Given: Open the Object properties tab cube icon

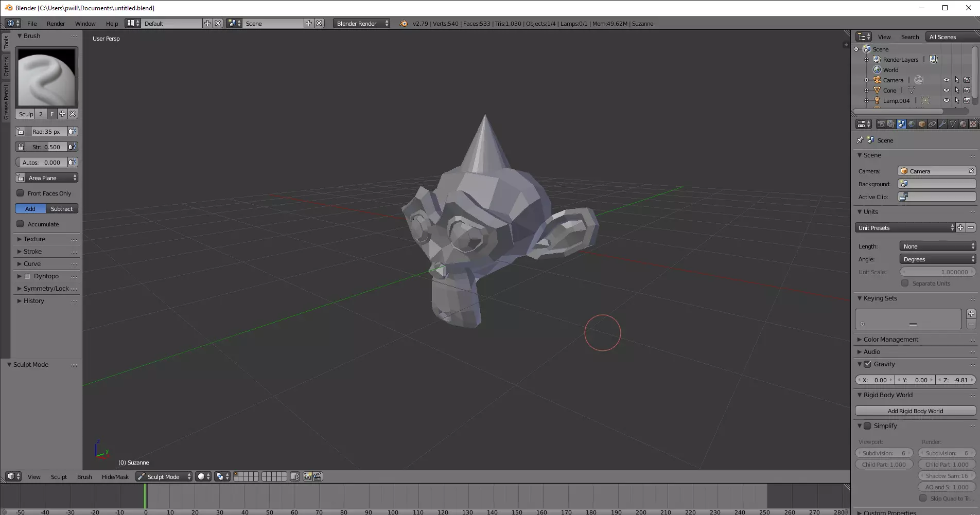Looking at the screenshot, I should pos(922,124).
